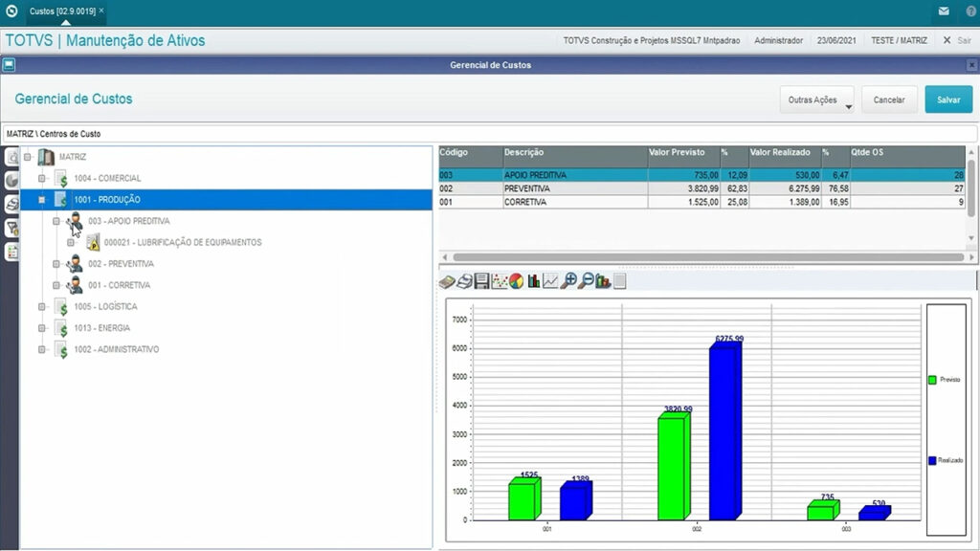The height and width of the screenshot is (551, 980).
Task: Click the 002 - PREVENTIVA mechanic icon
Action: (75, 264)
